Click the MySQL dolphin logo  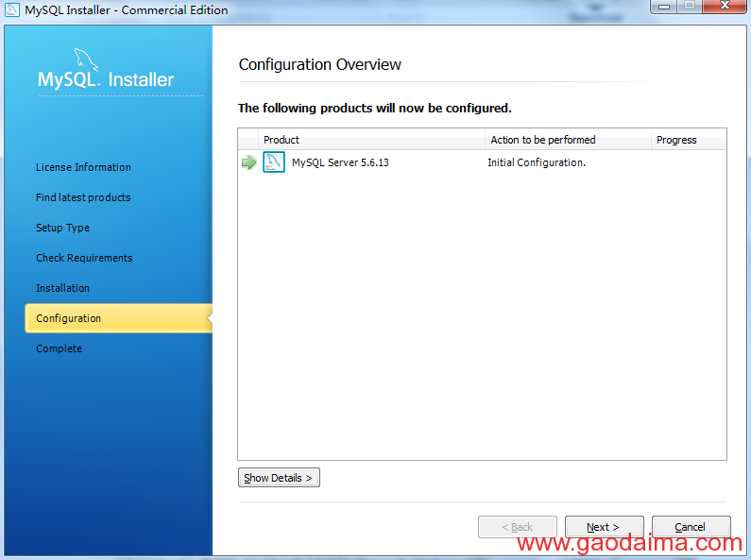86,59
